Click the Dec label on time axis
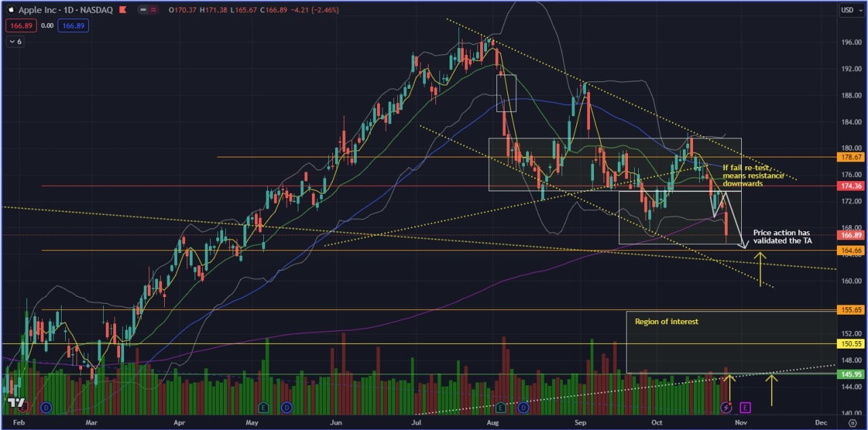The height and width of the screenshot is (430, 868). tap(821, 423)
